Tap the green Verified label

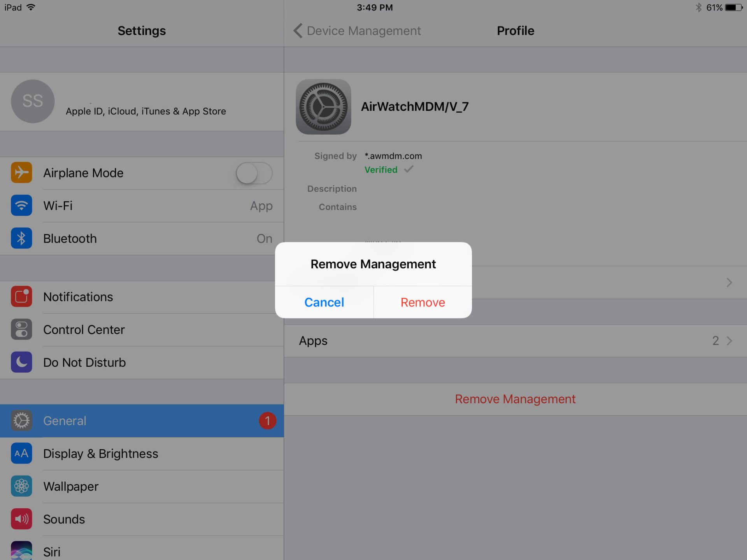pyautogui.click(x=381, y=170)
